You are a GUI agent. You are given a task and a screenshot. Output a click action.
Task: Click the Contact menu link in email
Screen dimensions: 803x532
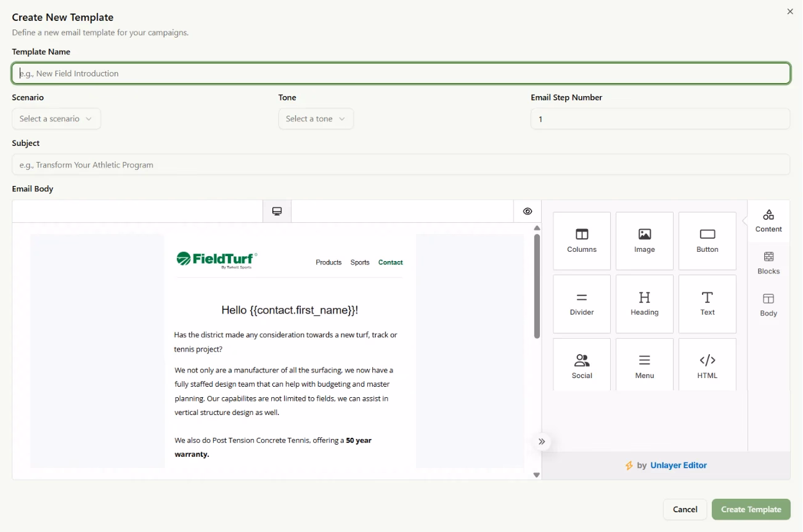[391, 262]
